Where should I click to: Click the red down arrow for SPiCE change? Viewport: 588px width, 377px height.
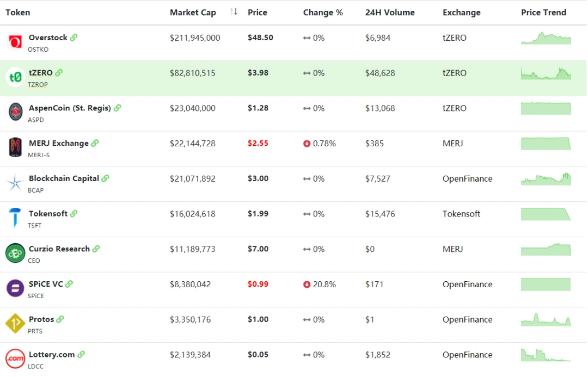point(307,285)
